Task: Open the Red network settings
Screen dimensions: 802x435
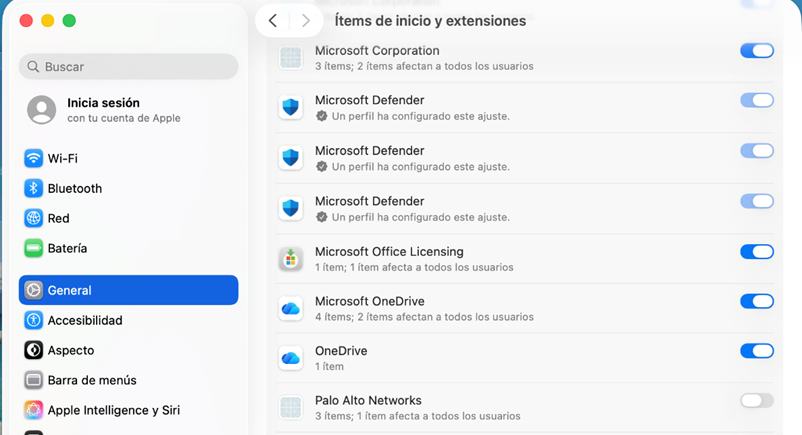Action: 58,218
